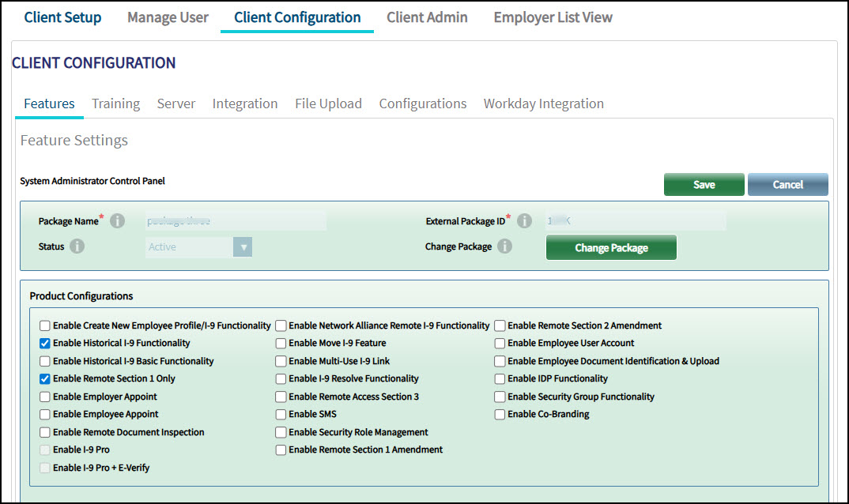Image resolution: width=849 pixels, height=504 pixels.
Task: Enable Employee User Account checkbox
Action: (x=500, y=344)
